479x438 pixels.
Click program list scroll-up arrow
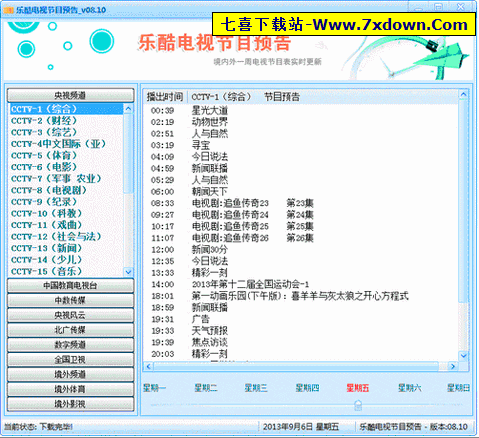tap(463, 95)
